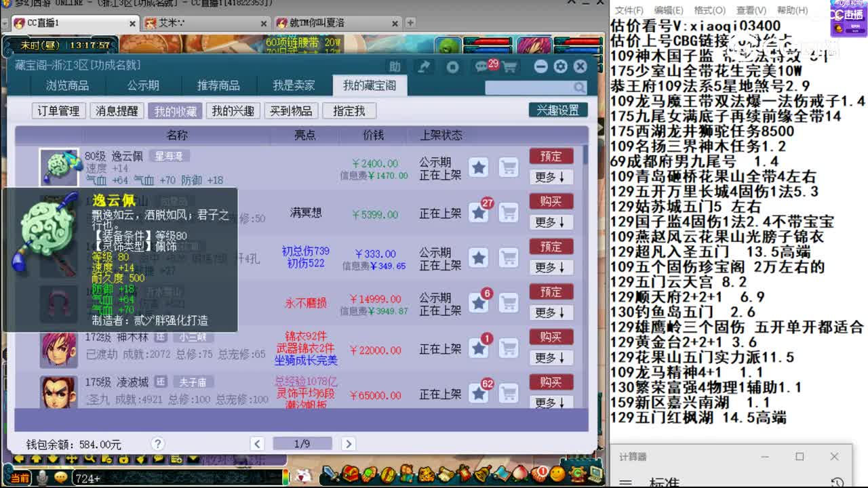Switch to 我是卖家 tab
The image size is (868, 488).
click(x=294, y=85)
